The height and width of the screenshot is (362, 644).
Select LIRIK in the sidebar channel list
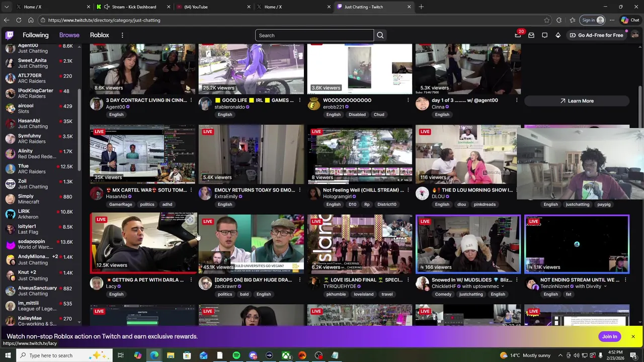click(40, 214)
